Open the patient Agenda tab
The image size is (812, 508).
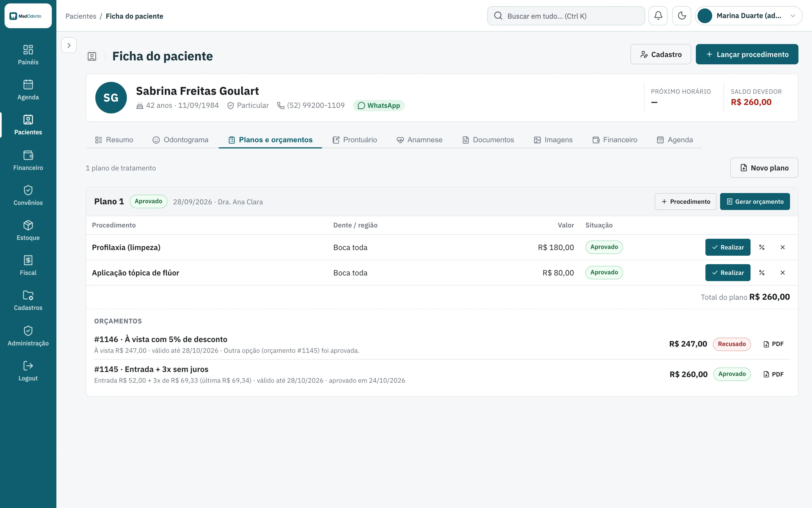(x=675, y=140)
